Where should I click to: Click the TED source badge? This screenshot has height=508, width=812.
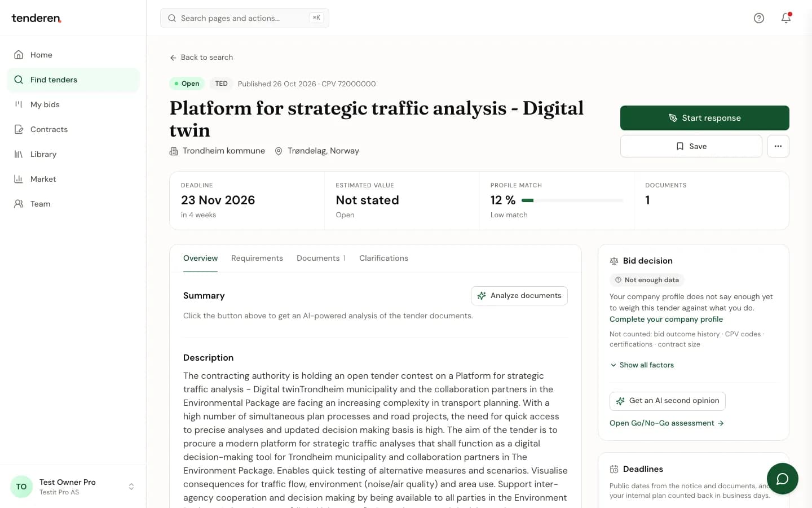(x=221, y=84)
